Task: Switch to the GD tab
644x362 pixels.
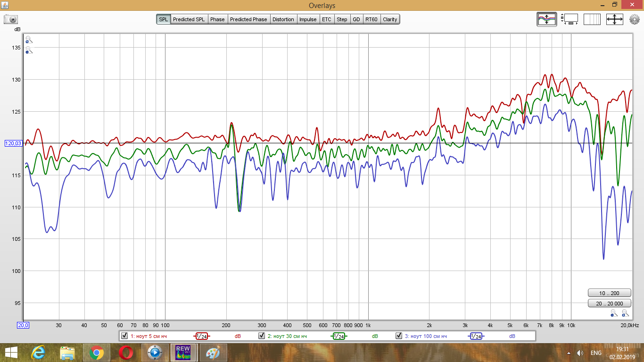Action: 356,19
